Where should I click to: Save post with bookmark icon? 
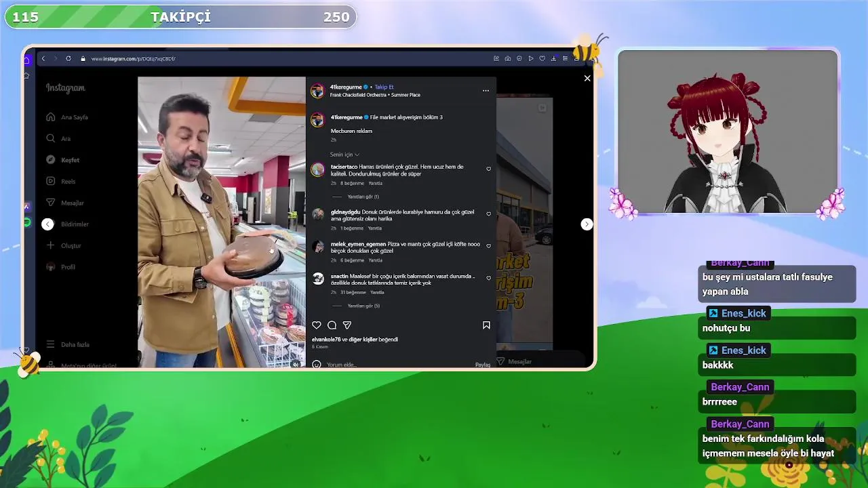coord(486,325)
